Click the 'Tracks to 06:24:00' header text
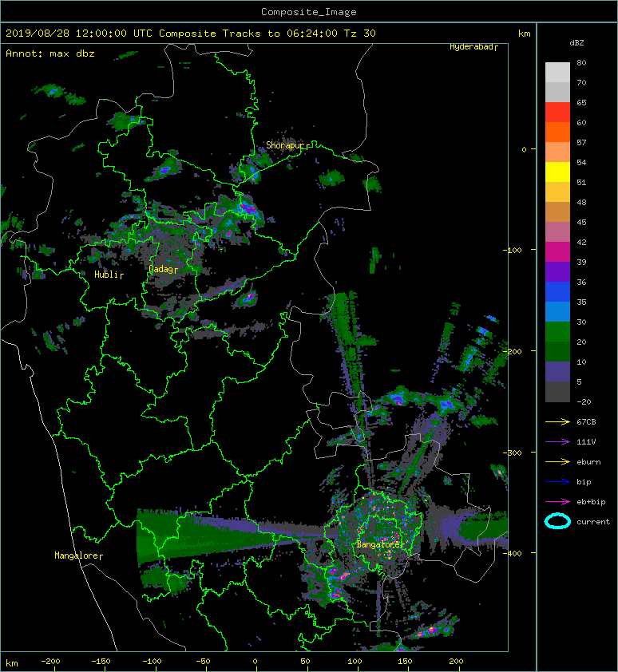The width and height of the screenshot is (618, 672). pos(280,34)
